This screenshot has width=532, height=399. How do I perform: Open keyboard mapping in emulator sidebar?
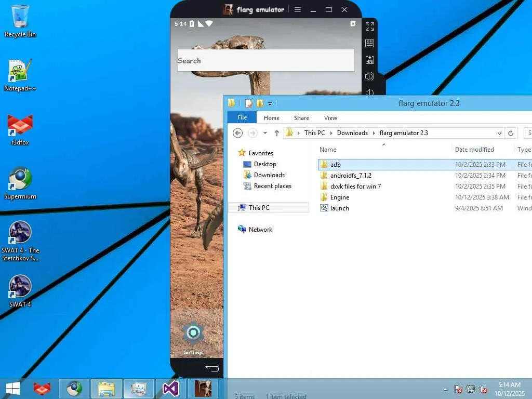tap(369, 43)
